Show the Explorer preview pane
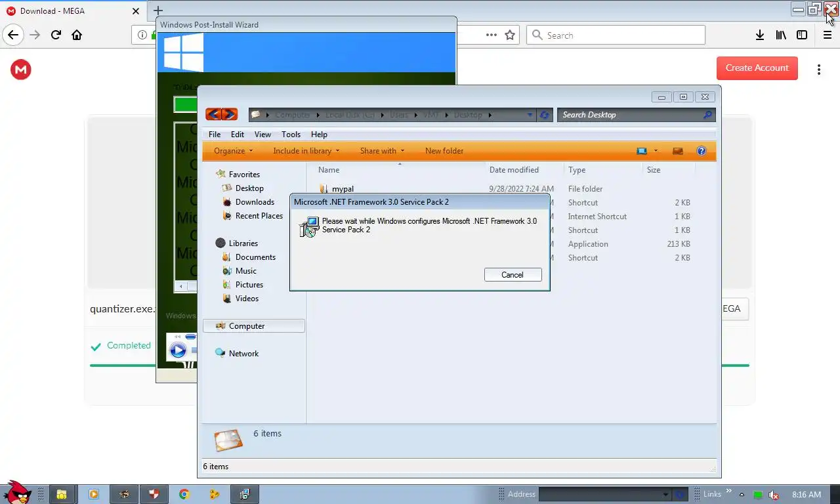This screenshot has width=840, height=504. [x=678, y=151]
